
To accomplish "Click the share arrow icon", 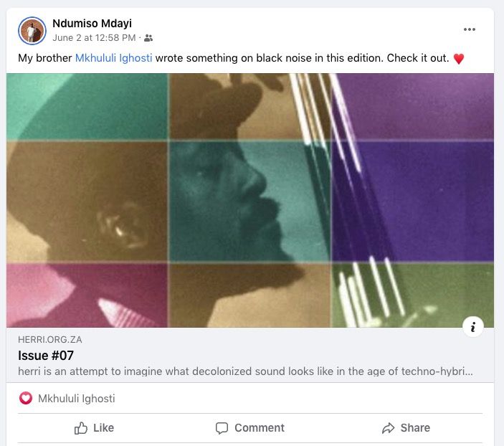I will click(388, 428).
